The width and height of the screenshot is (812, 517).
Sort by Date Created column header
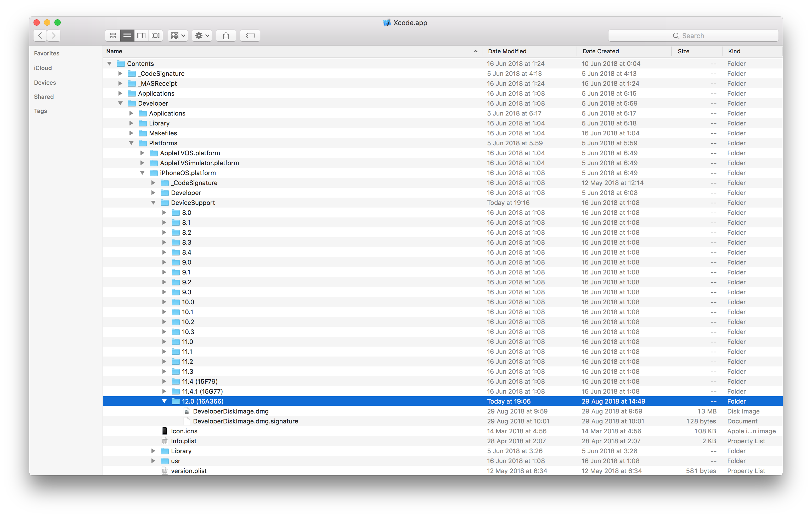tap(624, 51)
